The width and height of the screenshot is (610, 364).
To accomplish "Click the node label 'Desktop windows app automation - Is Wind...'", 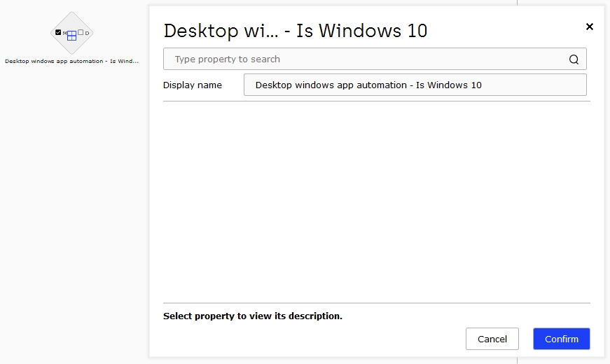I will pos(71,61).
